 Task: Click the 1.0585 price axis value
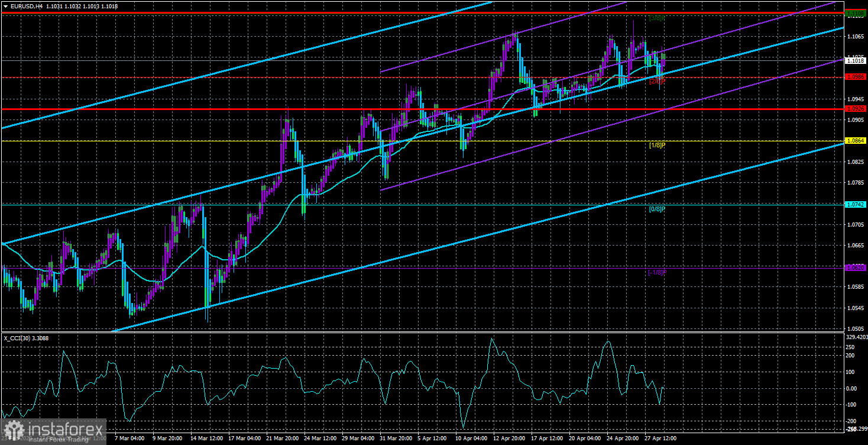(855, 287)
